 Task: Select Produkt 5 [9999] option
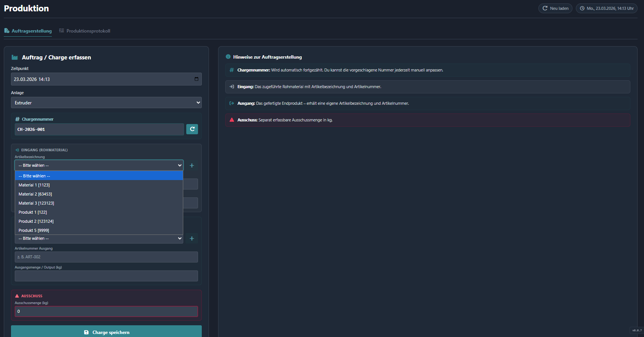point(34,230)
